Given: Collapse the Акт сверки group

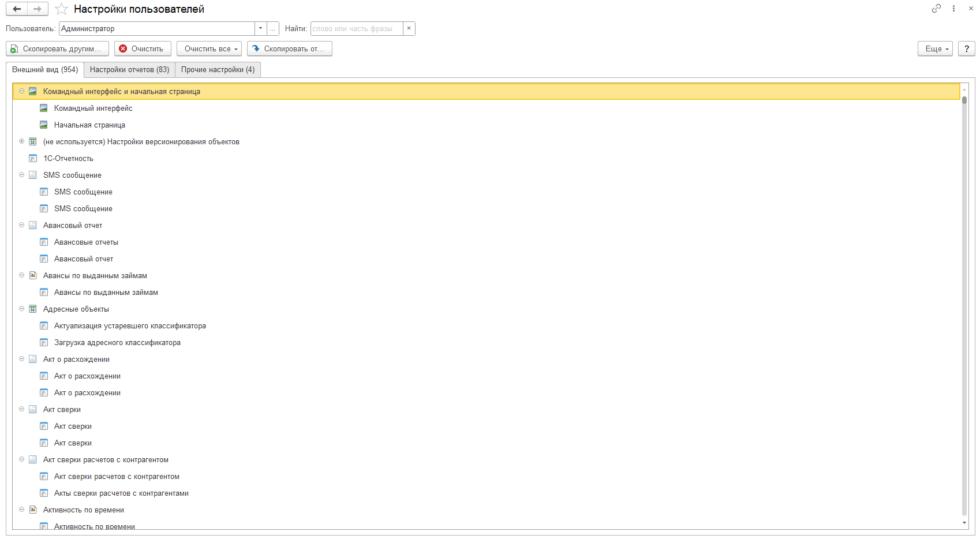Looking at the screenshot, I should [x=21, y=409].
